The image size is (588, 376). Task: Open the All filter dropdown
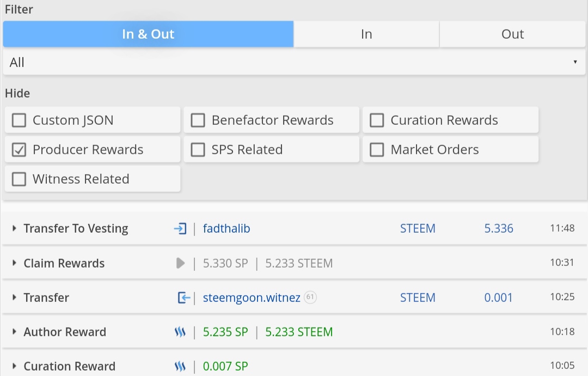tap(293, 62)
